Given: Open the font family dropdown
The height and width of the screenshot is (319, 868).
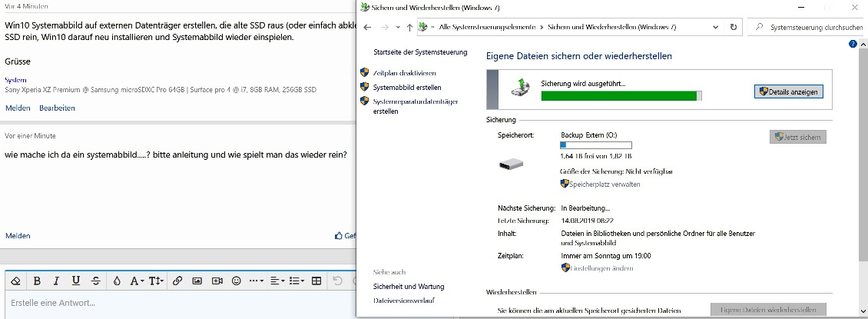Looking at the screenshot, I should [x=137, y=281].
